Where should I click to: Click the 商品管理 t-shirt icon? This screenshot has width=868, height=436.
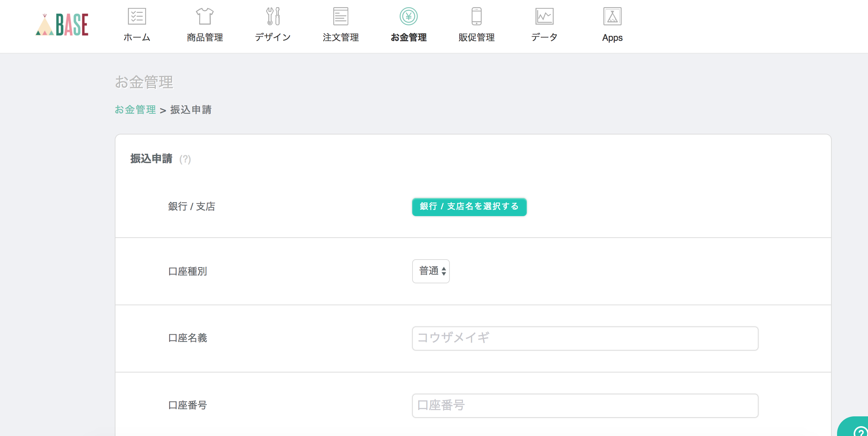(x=205, y=16)
